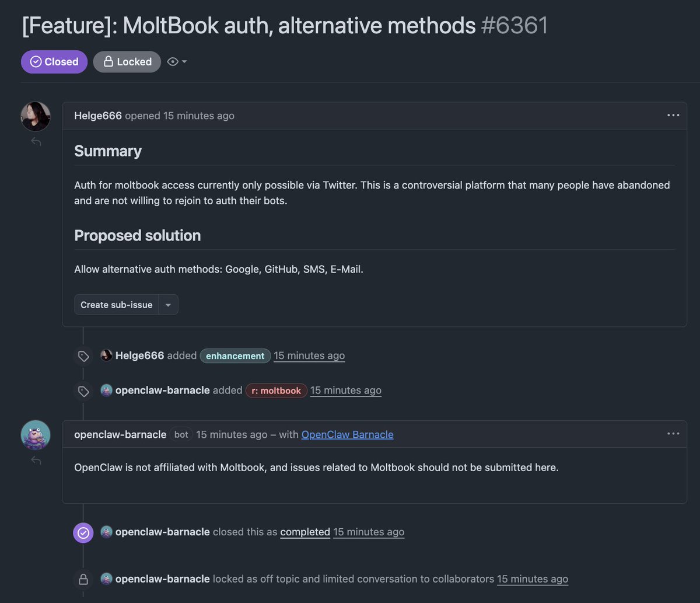Click the purple closed checkmark event icon
The height and width of the screenshot is (603, 700).
[x=83, y=532]
